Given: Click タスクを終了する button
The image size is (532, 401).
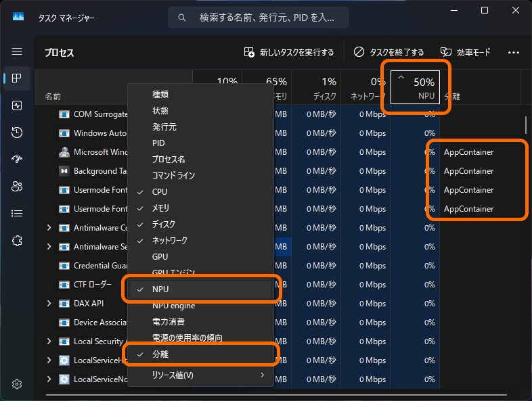Looking at the screenshot, I should [x=389, y=52].
